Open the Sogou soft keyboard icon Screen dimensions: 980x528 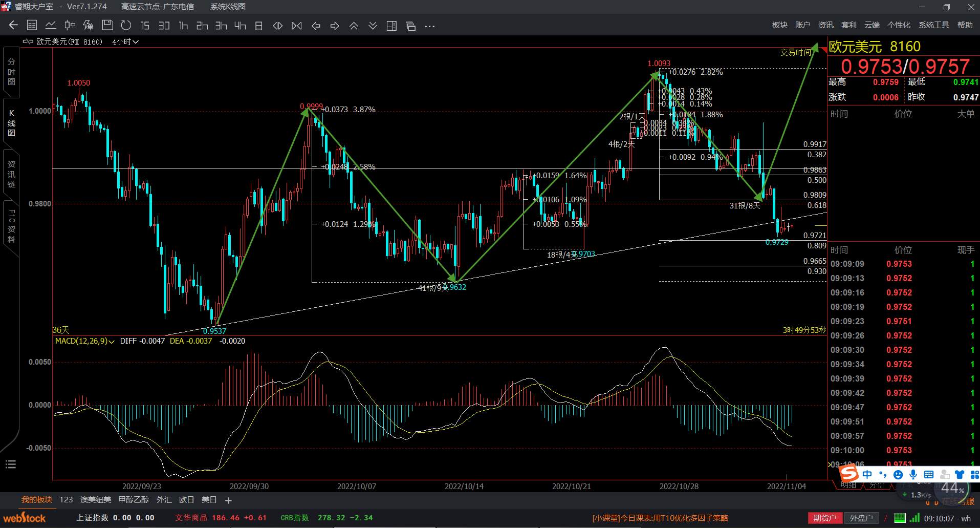click(x=929, y=475)
